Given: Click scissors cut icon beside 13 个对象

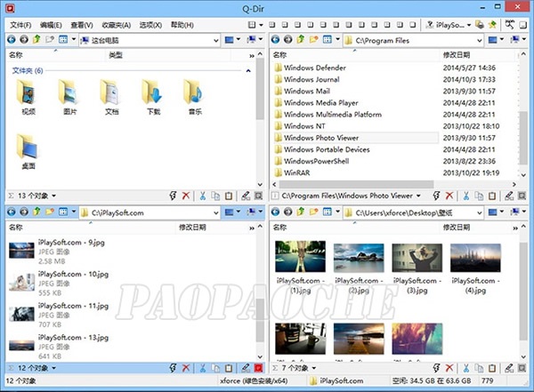Looking at the screenshot, I should 203,196.
